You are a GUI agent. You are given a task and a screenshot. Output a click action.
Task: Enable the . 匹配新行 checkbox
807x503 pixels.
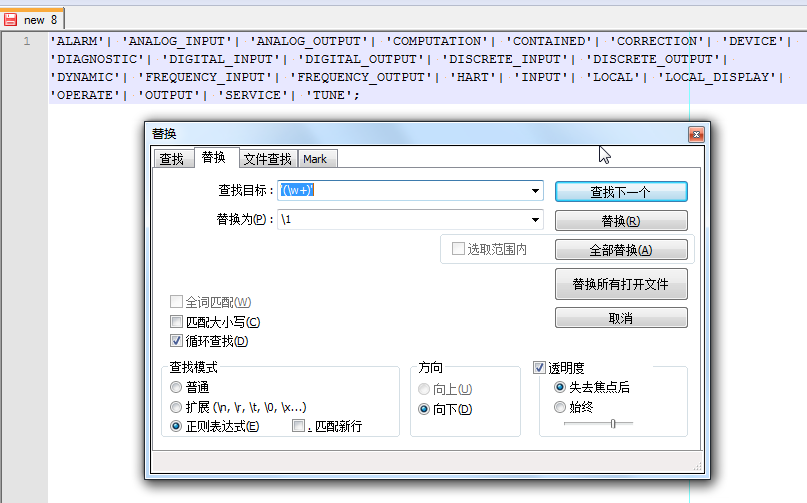point(298,426)
